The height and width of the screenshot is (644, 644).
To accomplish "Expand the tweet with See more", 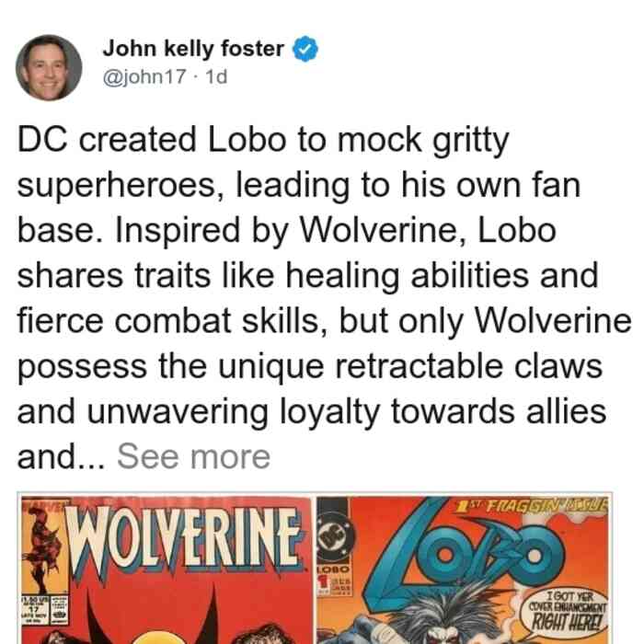I will click(x=194, y=456).
